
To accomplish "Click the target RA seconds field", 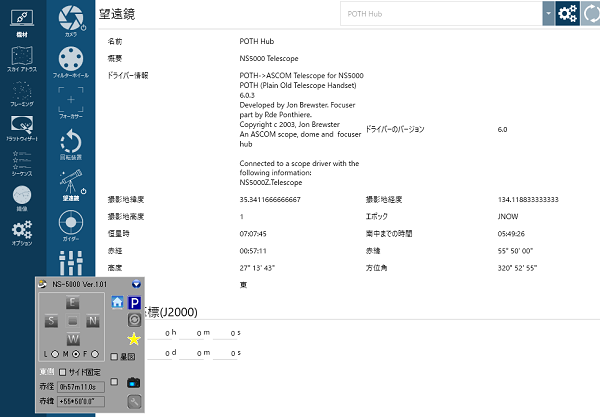I will [x=225, y=333].
